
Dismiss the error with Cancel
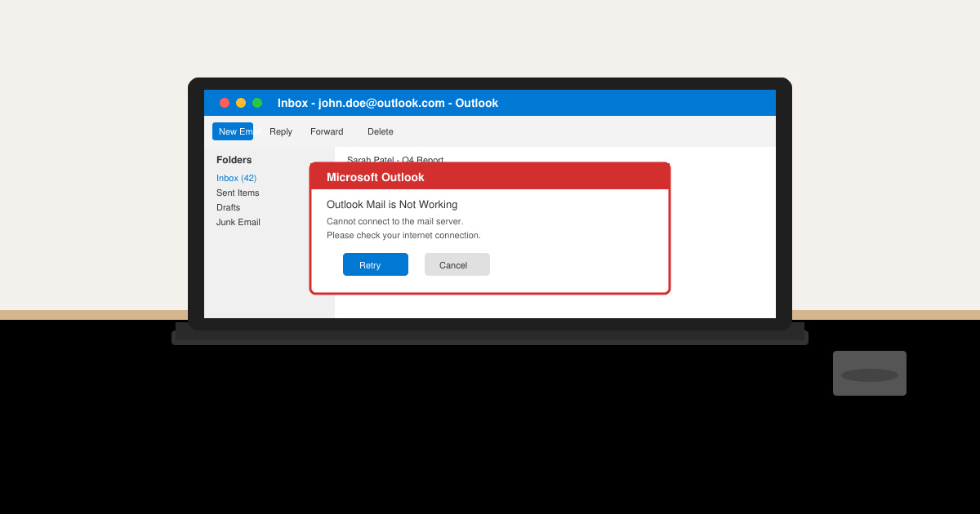tap(457, 264)
